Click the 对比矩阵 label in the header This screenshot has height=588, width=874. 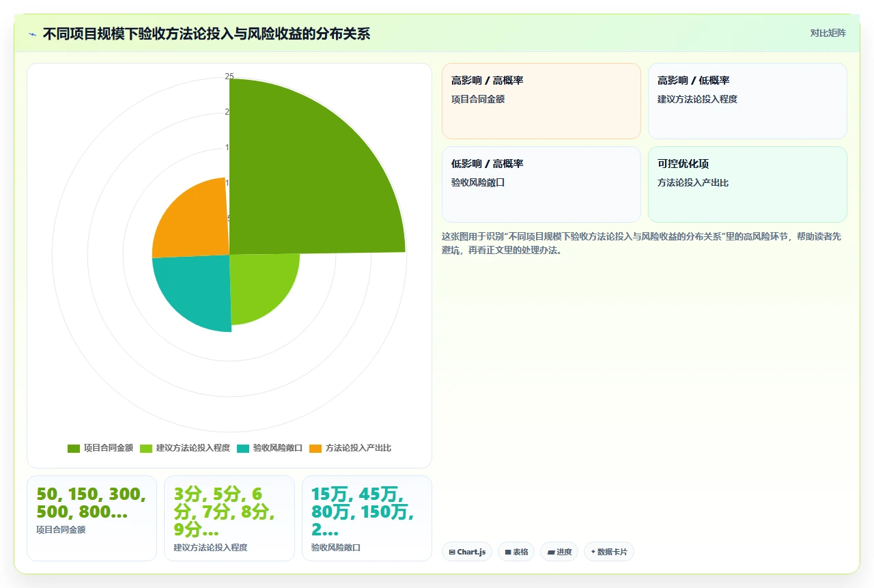coord(828,33)
